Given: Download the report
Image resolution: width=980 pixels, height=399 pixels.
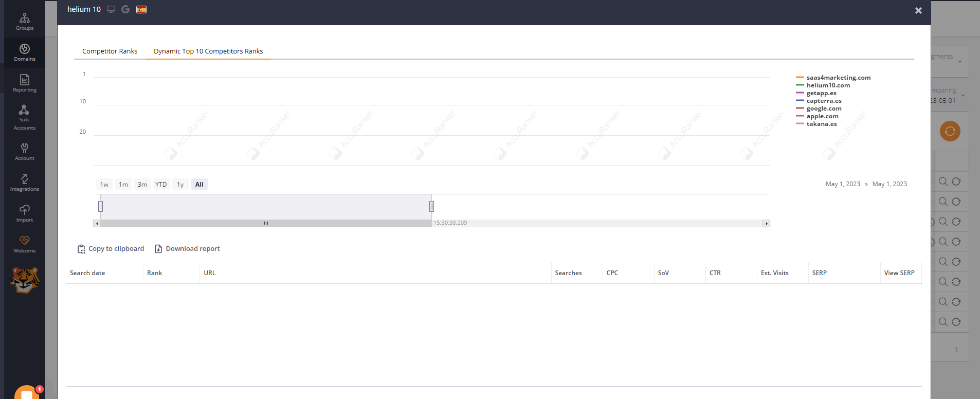Looking at the screenshot, I should pos(187,249).
